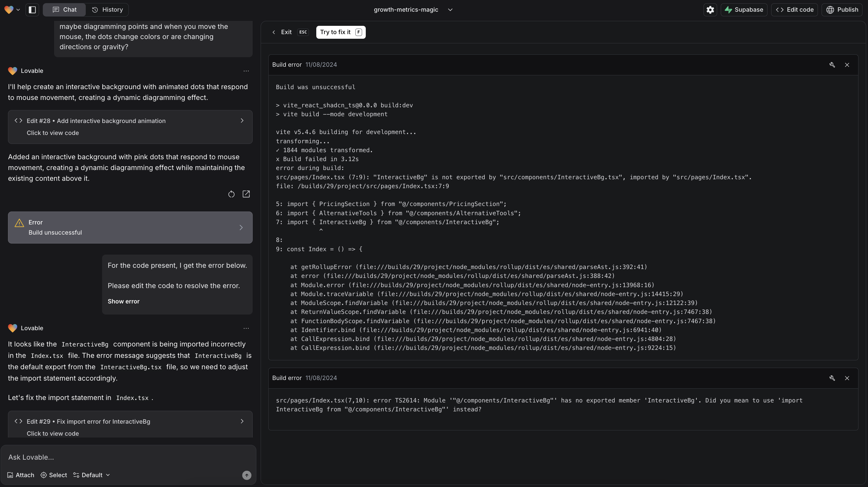868x487 pixels.
Task: Close the second build error panel
Action: (x=847, y=378)
